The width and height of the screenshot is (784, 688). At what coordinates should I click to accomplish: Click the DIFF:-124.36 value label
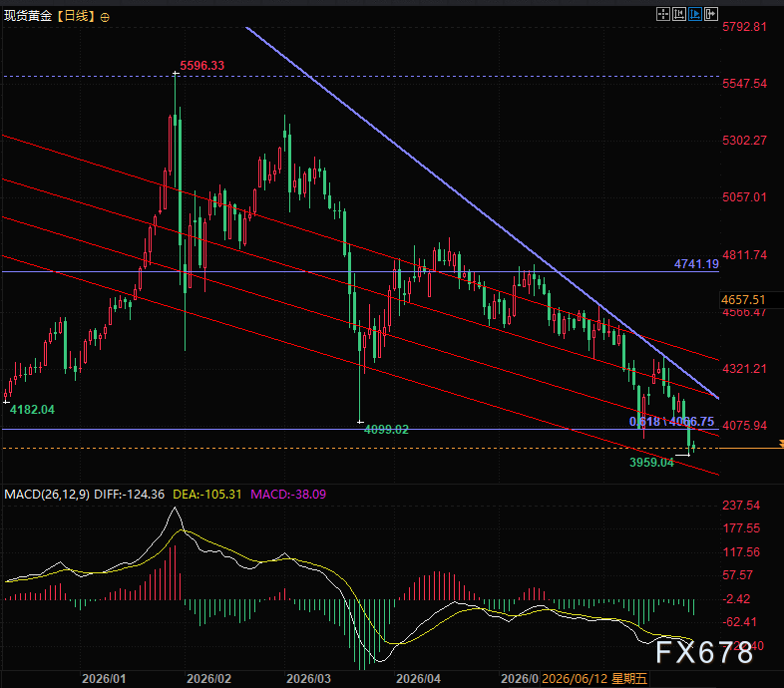pyautogui.click(x=129, y=495)
